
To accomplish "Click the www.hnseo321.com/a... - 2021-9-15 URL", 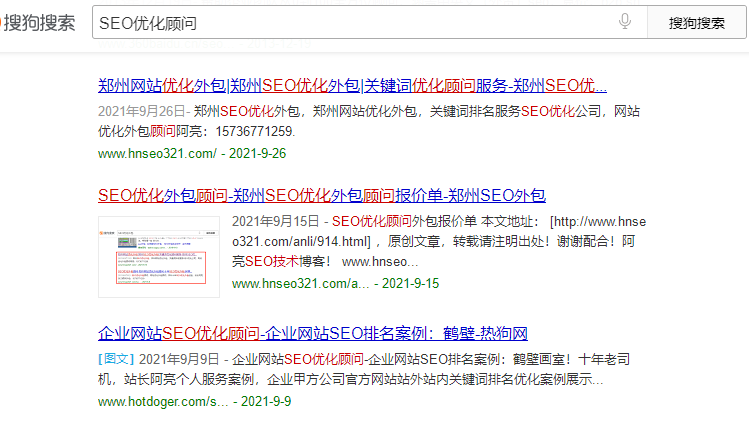I will 335,284.
